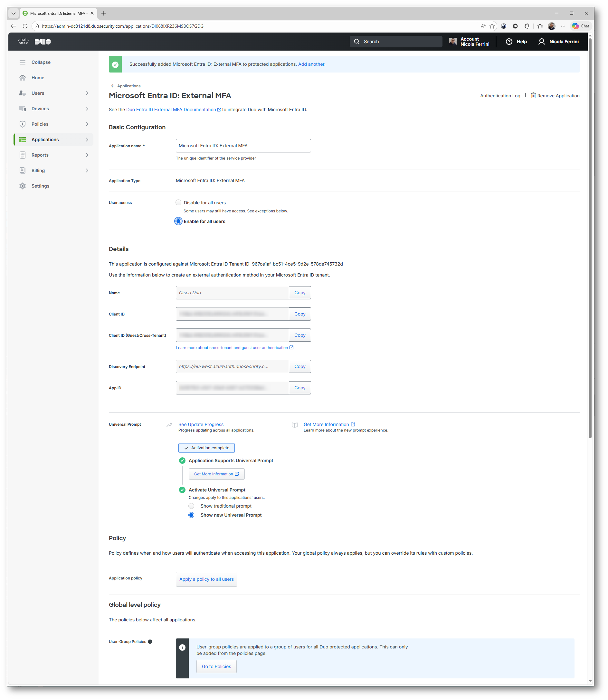Open browser settings ellipsis menu

pos(563,26)
